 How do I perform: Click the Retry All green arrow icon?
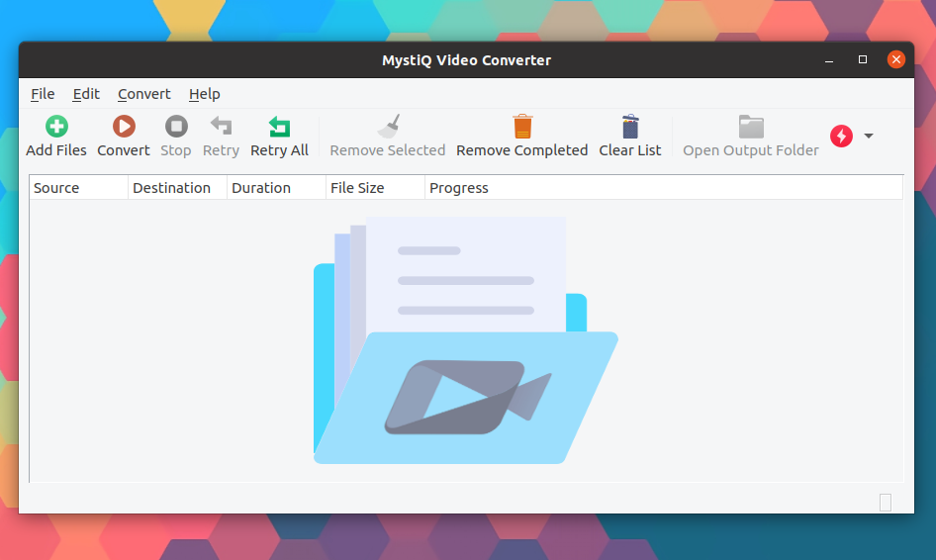[x=279, y=127]
